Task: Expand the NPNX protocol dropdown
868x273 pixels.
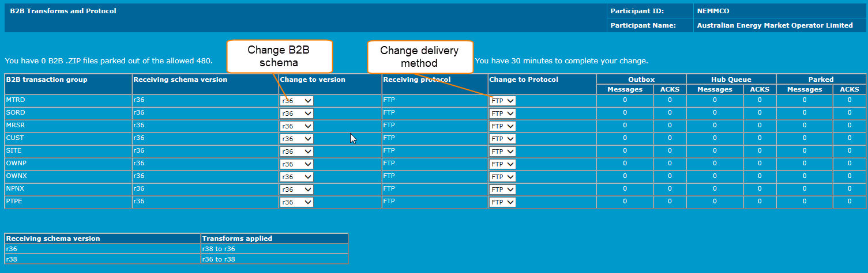Action: tap(502, 189)
